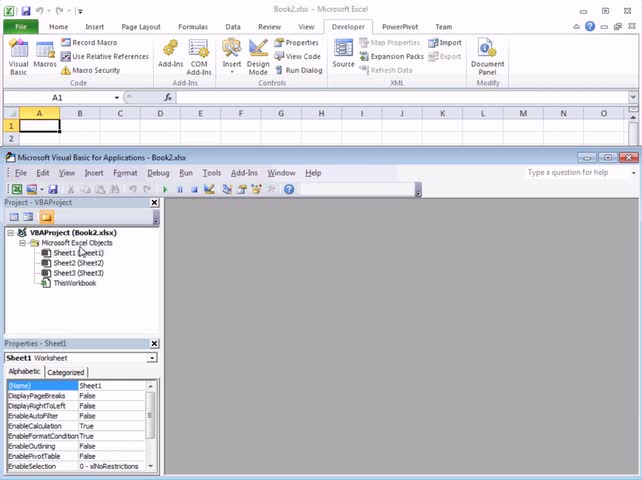Open the VBA Insert menu
Image resolution: width=642 pixels, height=480 pixels.
(94, 173)
